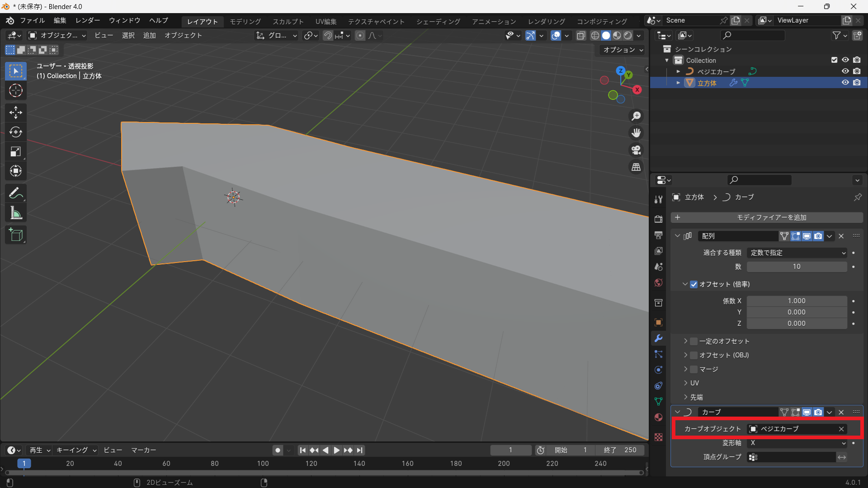Select the Annotate tool

pyautogui.click(x=16, y=193)
